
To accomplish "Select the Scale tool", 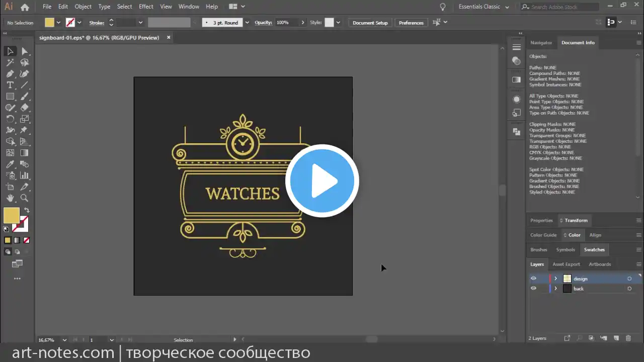I will pyautogui.click(x=24, y=119).
